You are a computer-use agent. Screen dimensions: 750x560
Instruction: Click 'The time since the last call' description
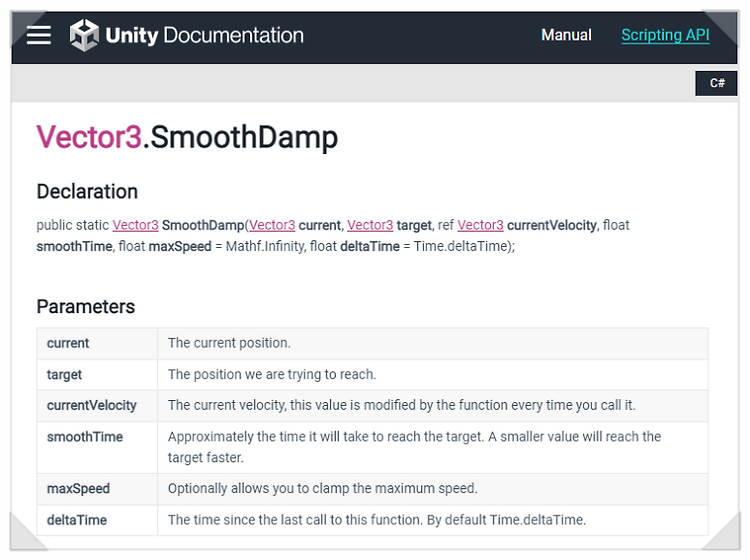(x=376, y=520)
